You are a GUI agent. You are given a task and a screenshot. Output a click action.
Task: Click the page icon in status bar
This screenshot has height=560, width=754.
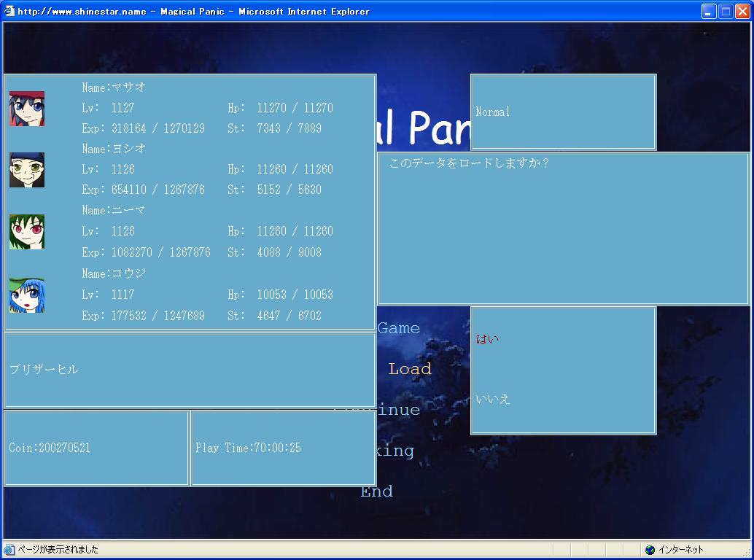[9, 549]
